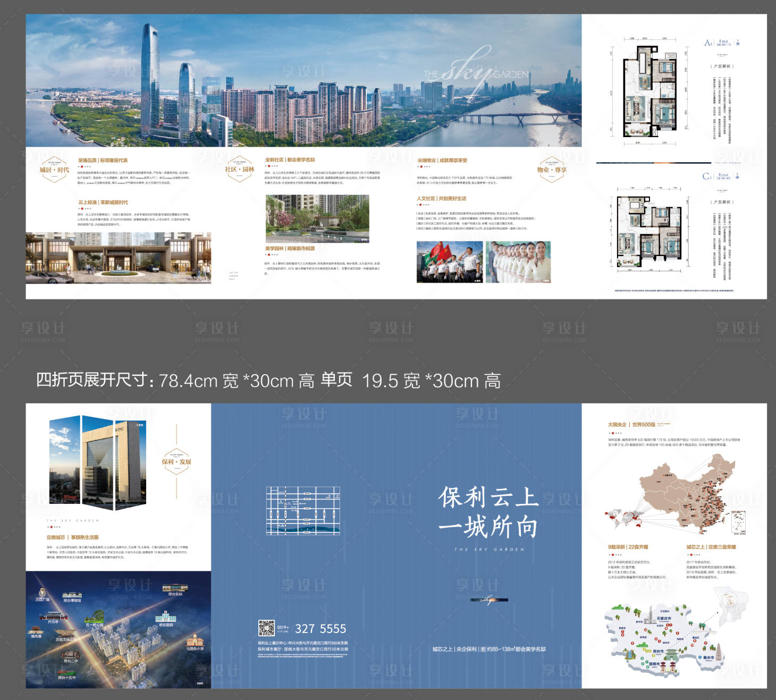Select the service staff women photo
This screenshot has width=776, height=700.
pos(518,262)
